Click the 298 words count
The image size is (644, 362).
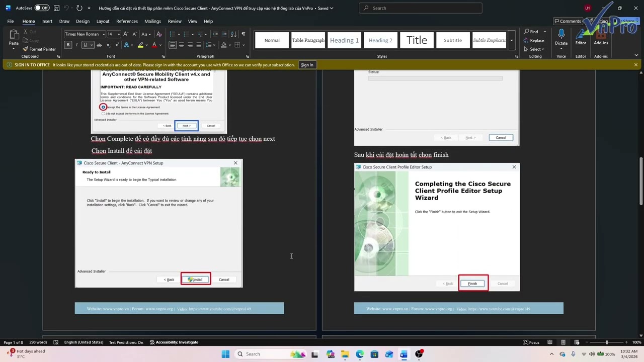pyautogui.click(x=38, y=342)
